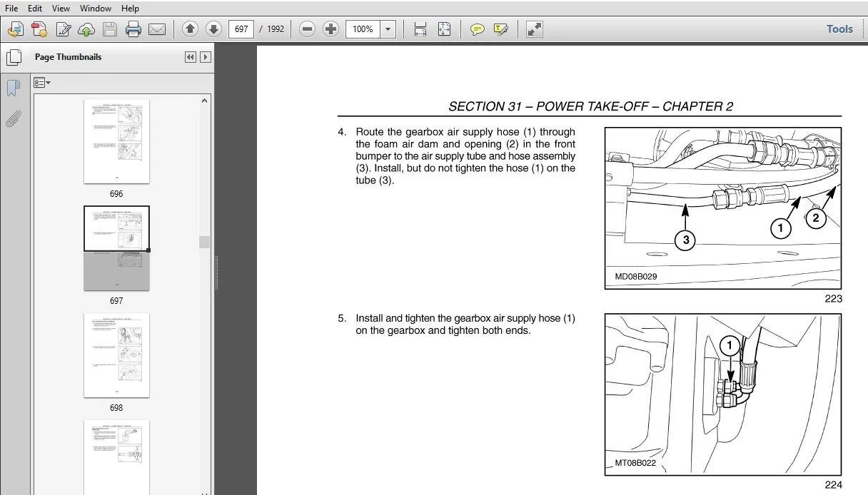Click the fit one full page icon
Viewport: 868px width, 495px height.
[444, 29]
